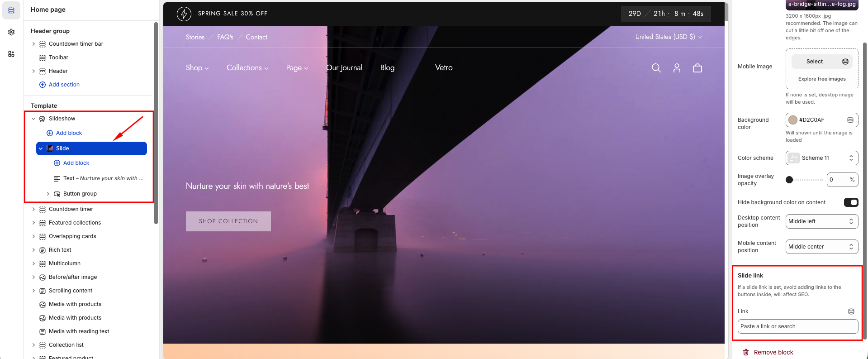Open Desktop content position dropdown

point(821,221)
